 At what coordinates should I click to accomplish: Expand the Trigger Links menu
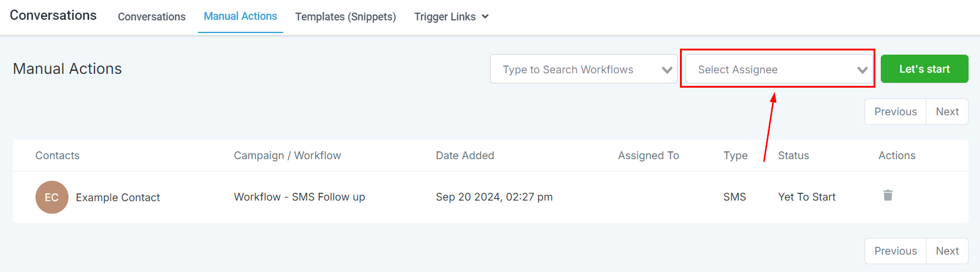[x=451, y=17]
